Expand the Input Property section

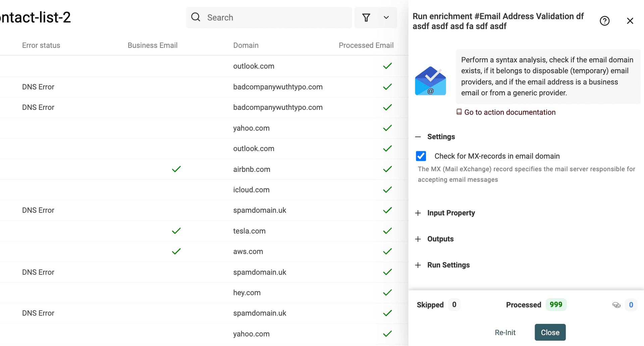tap(418, 213)
